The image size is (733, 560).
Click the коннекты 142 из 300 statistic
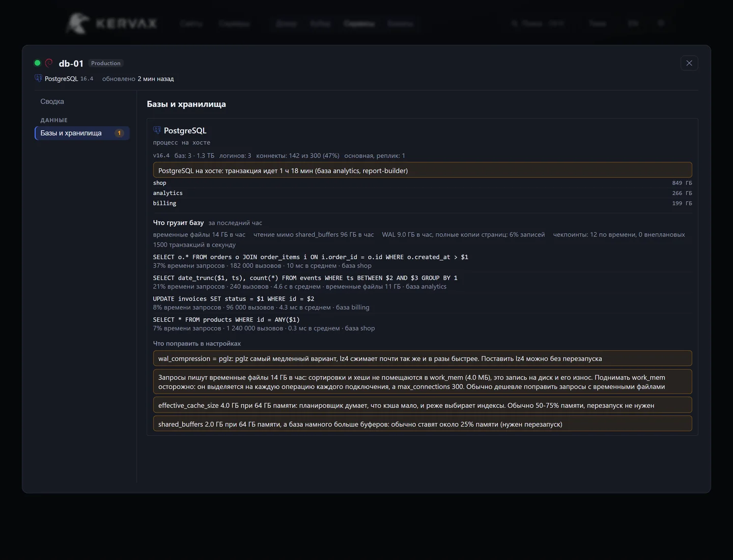point(298,156)
